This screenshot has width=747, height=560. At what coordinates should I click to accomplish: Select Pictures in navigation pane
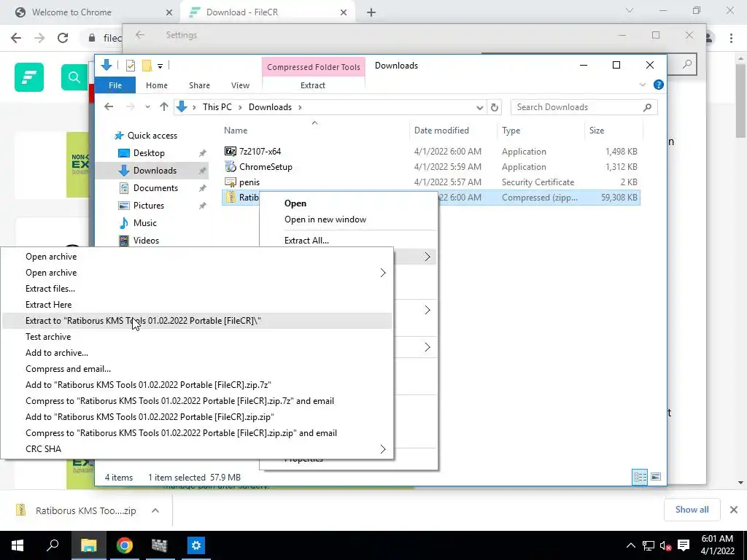tap(149, 206)
